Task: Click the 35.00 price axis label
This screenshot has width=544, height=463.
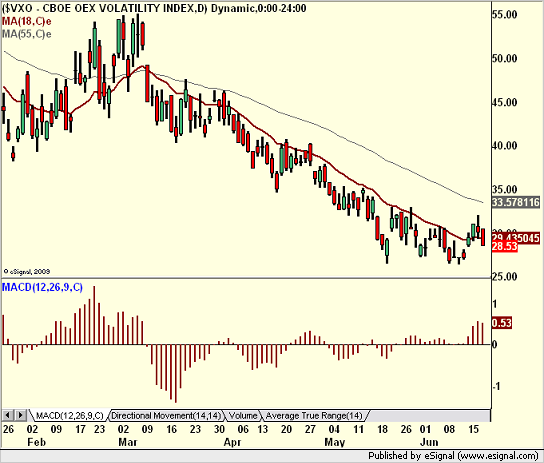Action: [x=504, y=189]
